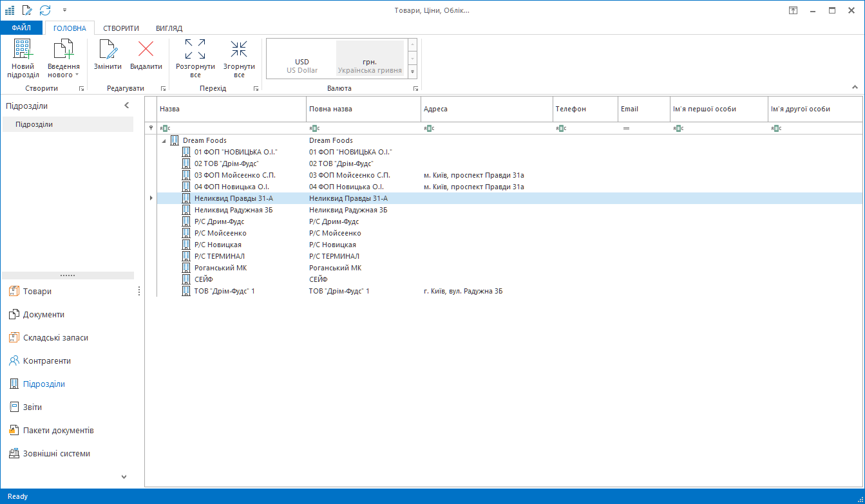The height and width of the screenshot is (504, 865).
Task: Open Валюта group dialog launcher
Action: click(415, 89)
